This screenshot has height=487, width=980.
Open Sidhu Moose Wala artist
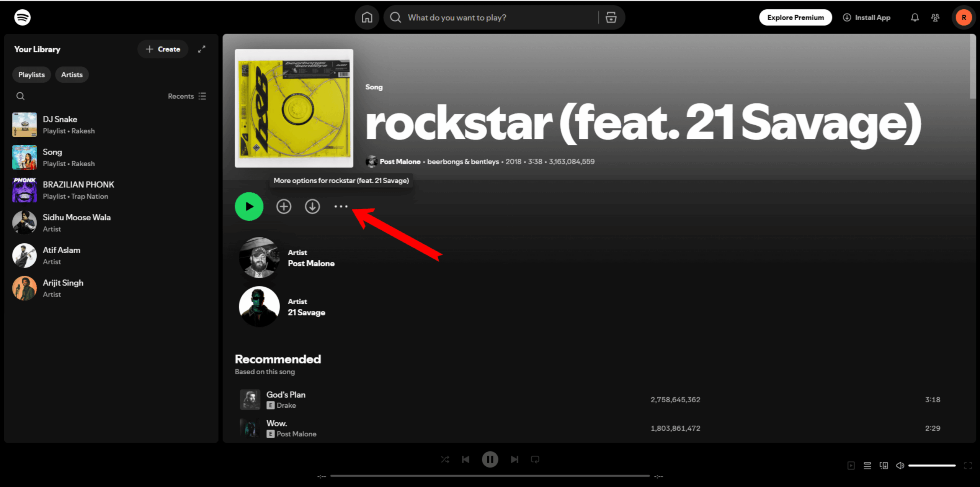[111, 223]
